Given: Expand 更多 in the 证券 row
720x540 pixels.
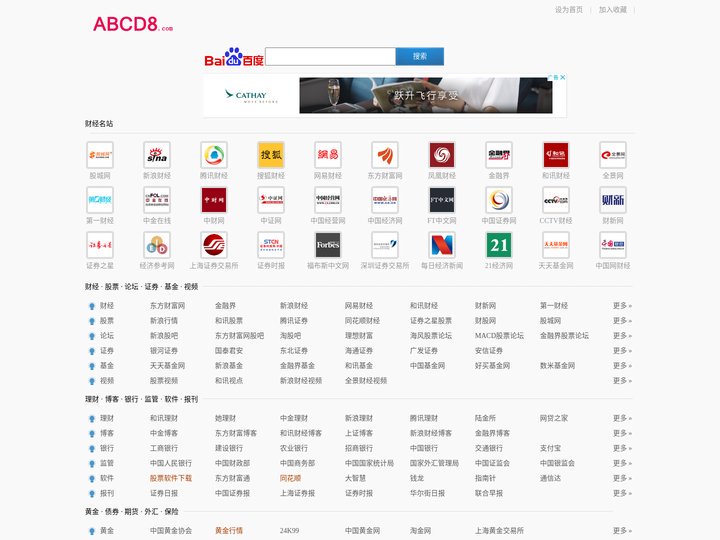Looking at the screenshot, I should point(622,350).
